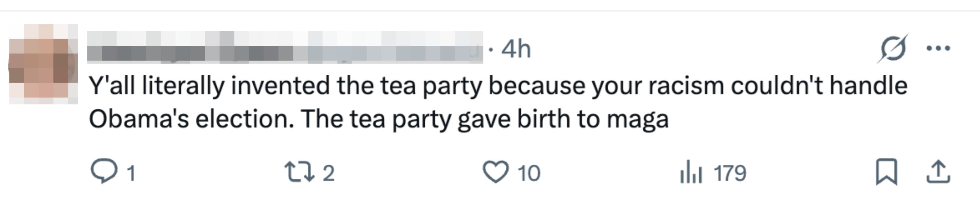Reply to the tea party tweet
The width and height of the screenshot is (980, 200).
(x=104, y=173)
